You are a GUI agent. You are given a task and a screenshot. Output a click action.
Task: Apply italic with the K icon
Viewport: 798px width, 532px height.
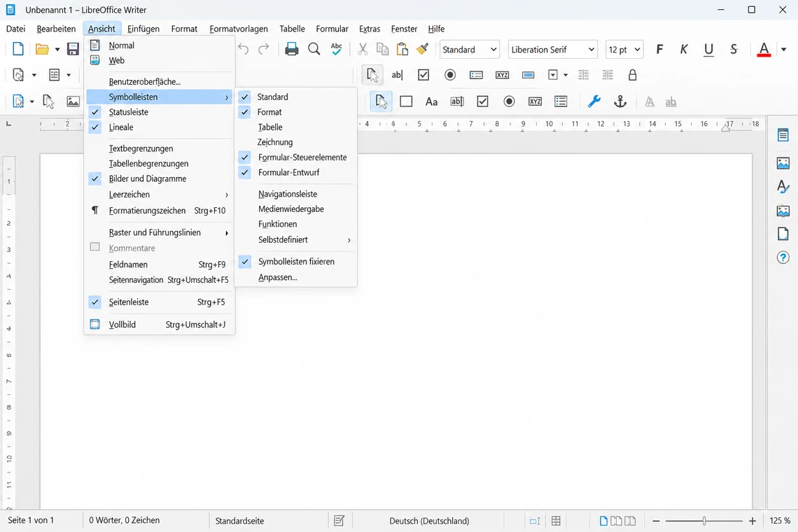click(684, 50)
